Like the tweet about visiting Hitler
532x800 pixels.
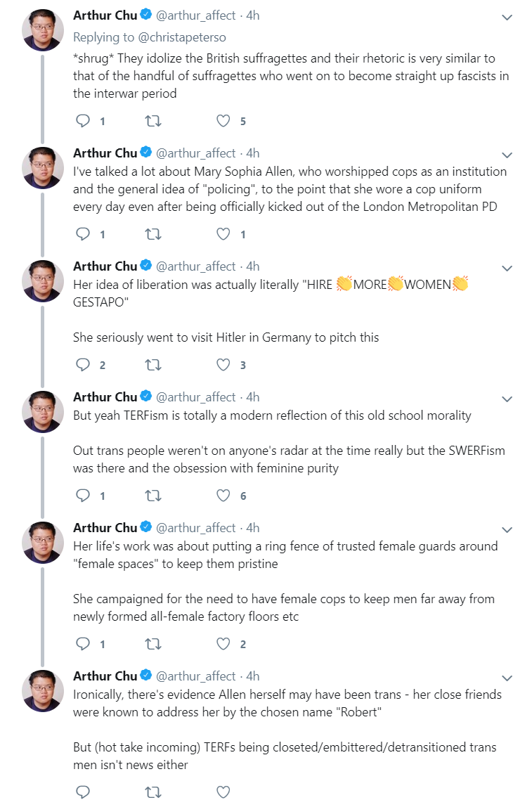click(223, 365)
